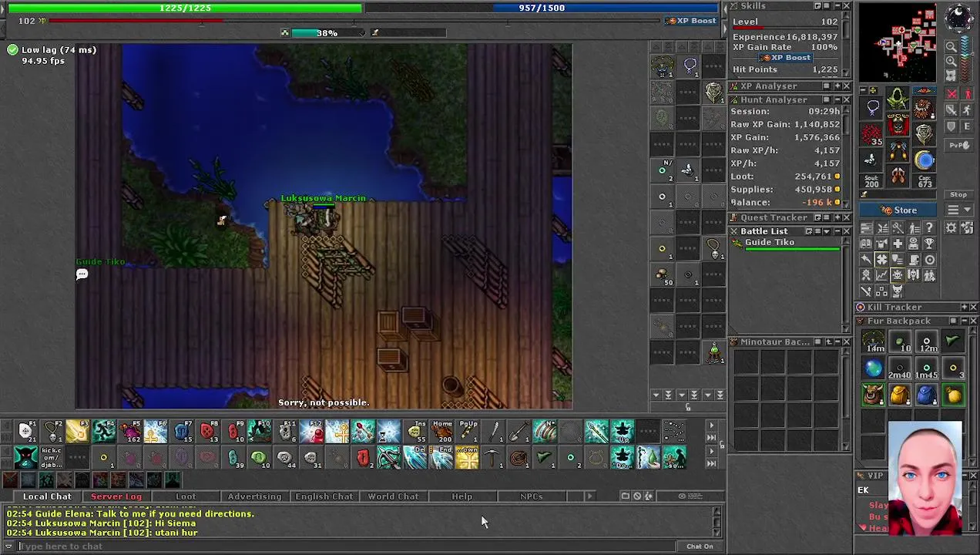The image size is (980, 555).
Task: Open the chat options dropdown arrow
Action: tap(8, 547)
